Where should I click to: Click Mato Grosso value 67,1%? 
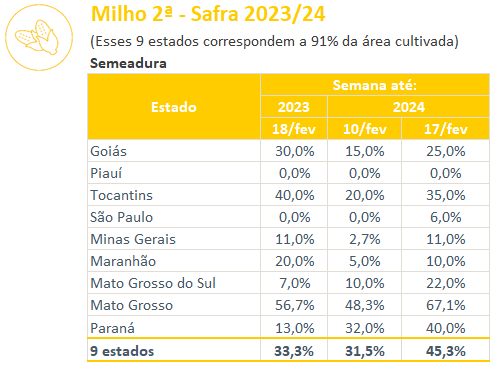(446, 305)
